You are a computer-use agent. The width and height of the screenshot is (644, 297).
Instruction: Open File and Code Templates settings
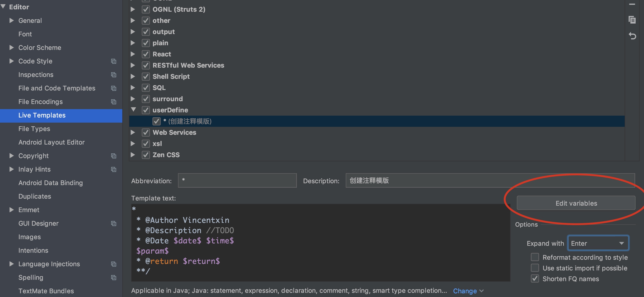coord(57,88)
